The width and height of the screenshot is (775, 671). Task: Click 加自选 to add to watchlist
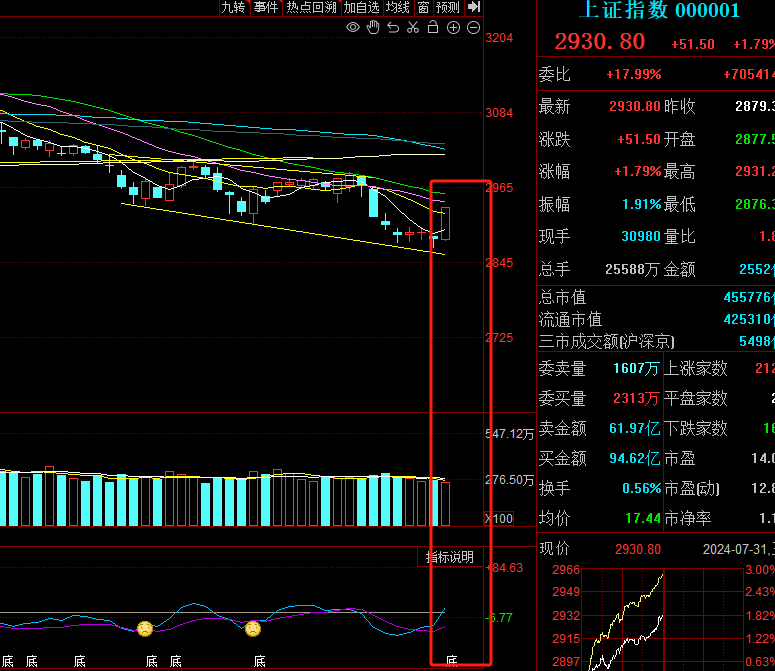(361, 7)
